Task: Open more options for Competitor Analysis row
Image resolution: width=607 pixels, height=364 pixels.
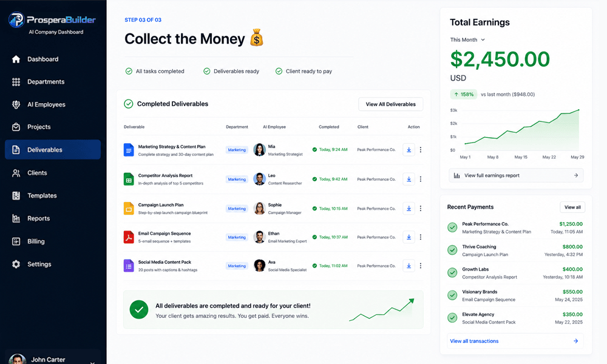Action: tap(421, 179)
